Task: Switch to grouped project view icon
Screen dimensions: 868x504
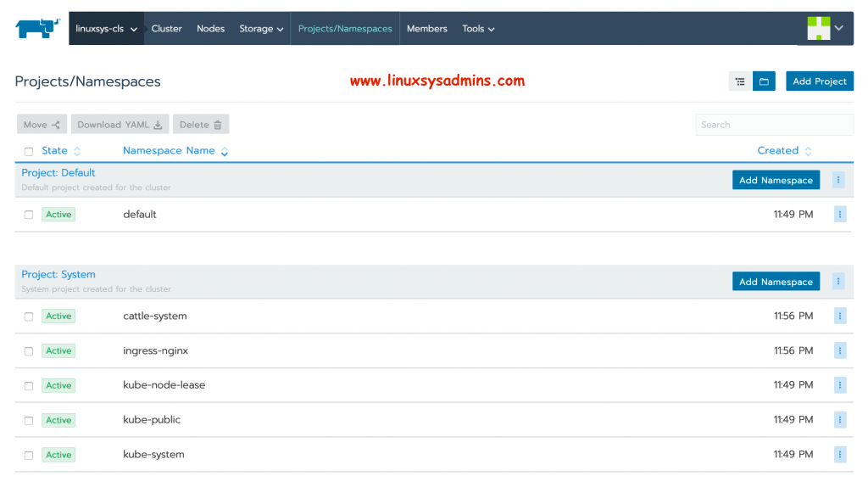Action: 764,81
